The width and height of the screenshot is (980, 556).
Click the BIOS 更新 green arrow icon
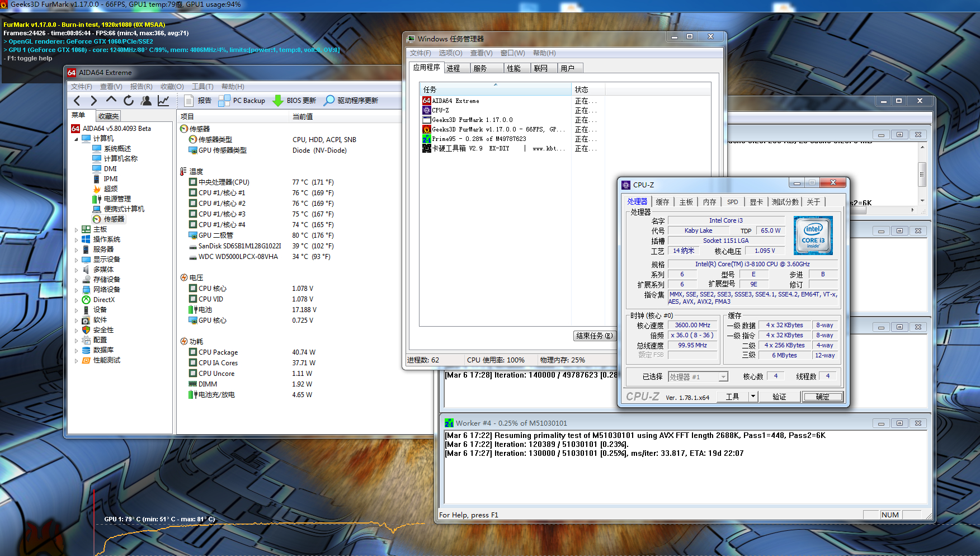(278, 101)
